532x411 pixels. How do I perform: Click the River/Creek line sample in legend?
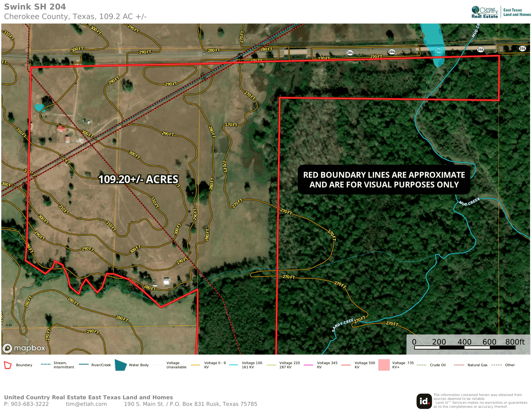click(84, 364)
